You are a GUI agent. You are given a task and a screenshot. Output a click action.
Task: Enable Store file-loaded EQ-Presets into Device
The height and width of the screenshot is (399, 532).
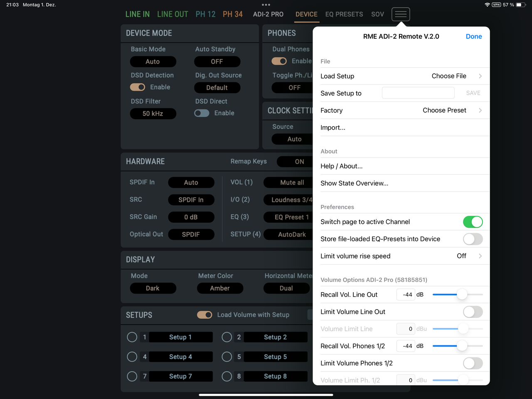(x=473, y=239)
